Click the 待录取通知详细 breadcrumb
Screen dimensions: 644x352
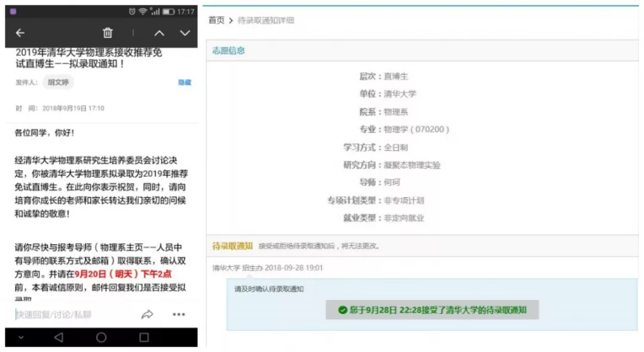[266, 20]
